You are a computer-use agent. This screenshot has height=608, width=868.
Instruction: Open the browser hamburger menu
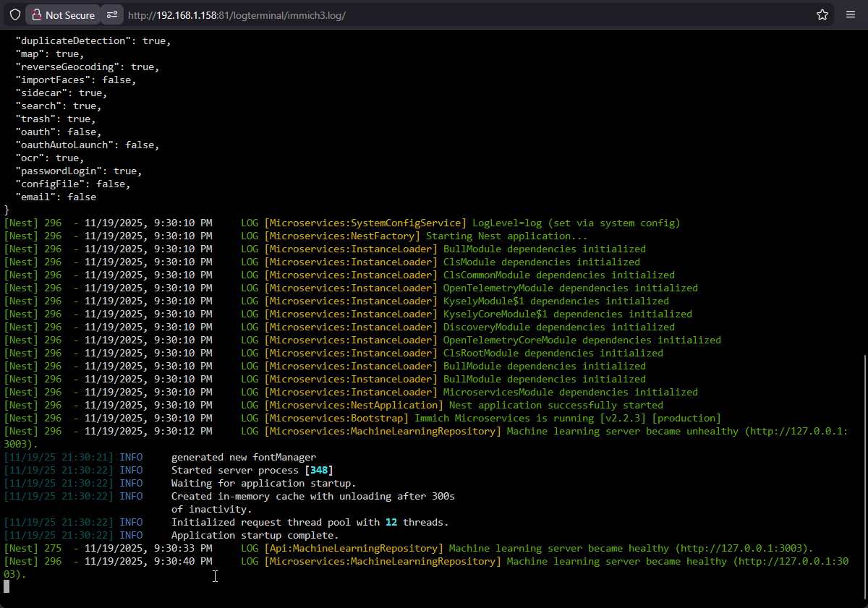(x=851, y=14)
